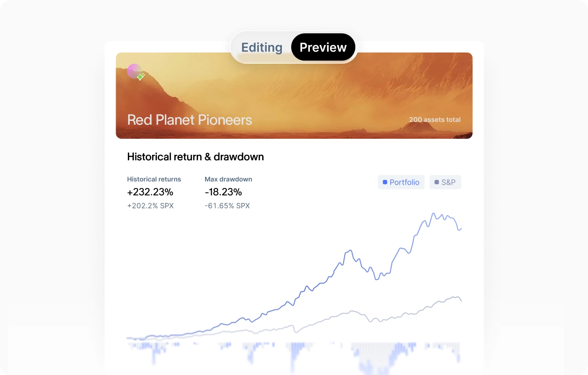Click the gray S&P legend dot

pos(437,182)
